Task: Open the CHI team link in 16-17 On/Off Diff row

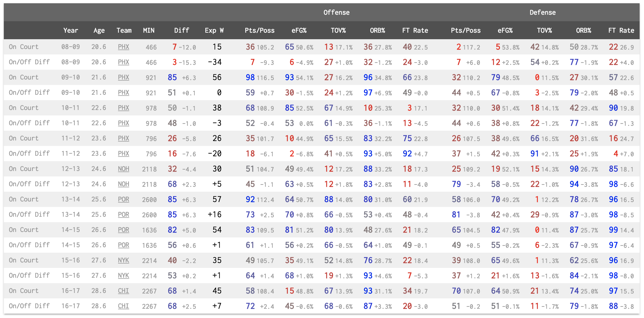Action: 124,306
